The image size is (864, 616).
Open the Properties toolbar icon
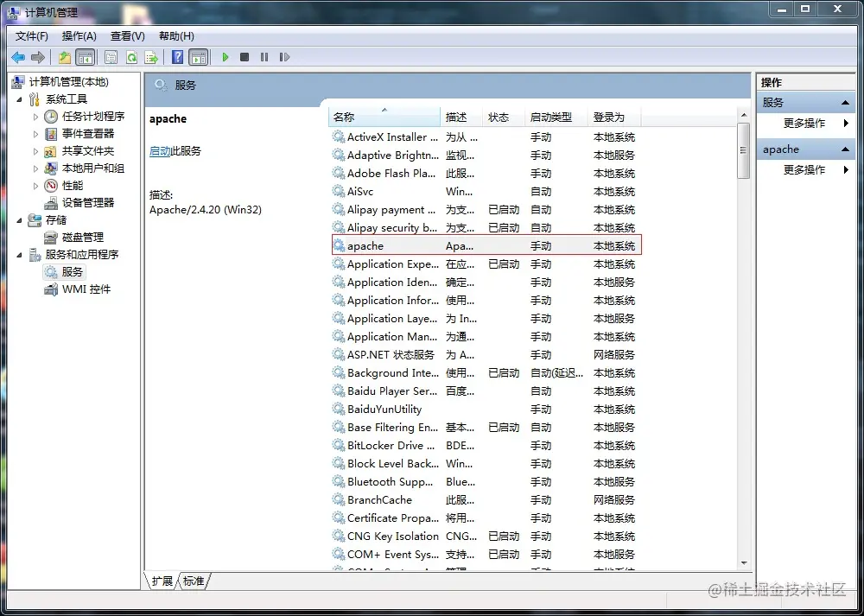tap(111, 57)
